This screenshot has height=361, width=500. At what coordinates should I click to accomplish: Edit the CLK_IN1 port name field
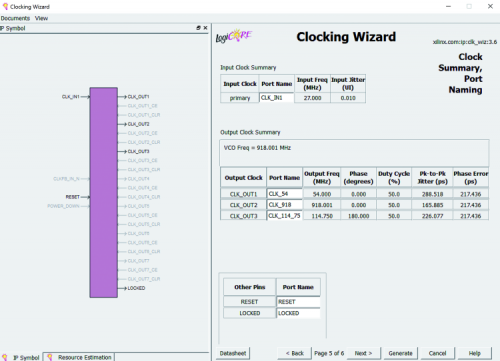click(x=277, y=98)
